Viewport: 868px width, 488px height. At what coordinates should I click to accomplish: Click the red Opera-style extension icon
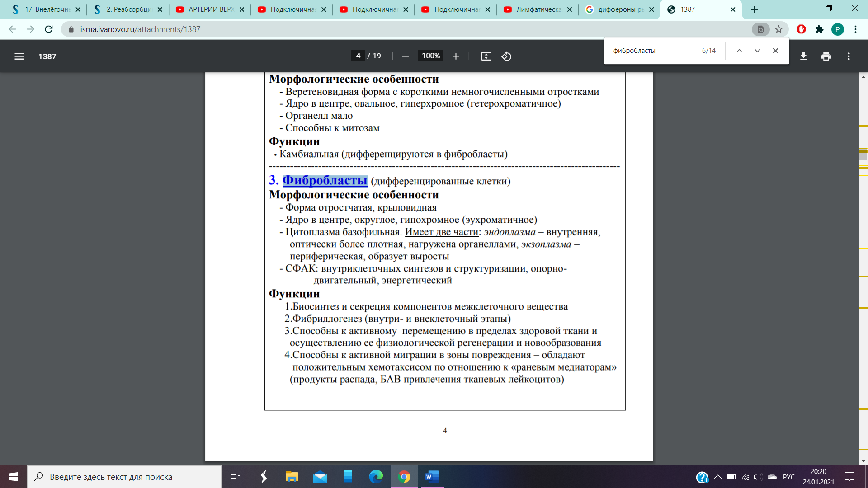[x=801, y=29]
